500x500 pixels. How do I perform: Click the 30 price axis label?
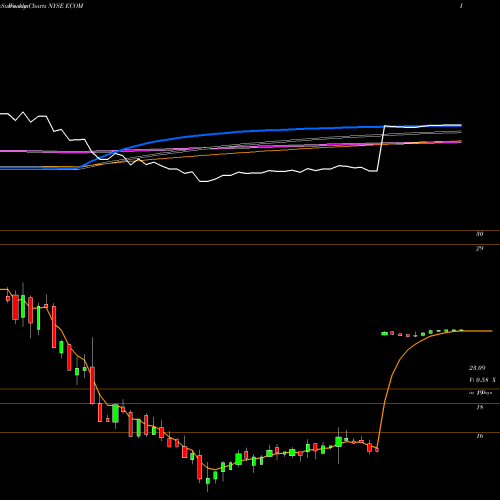pyautogui.click(x=479, y=234)
